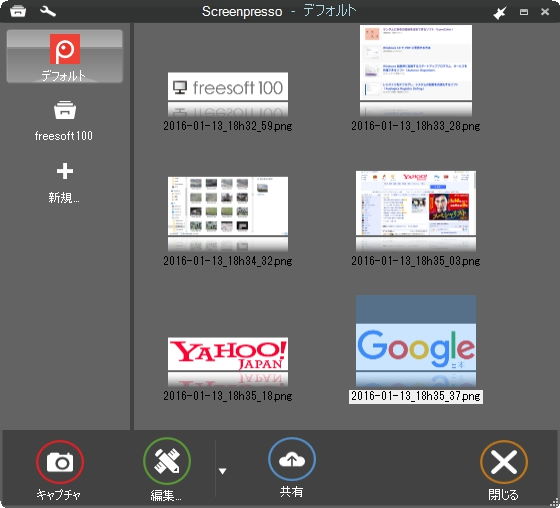
Task: Start a capture with the red camera icon
Action: tap(60, 462)
